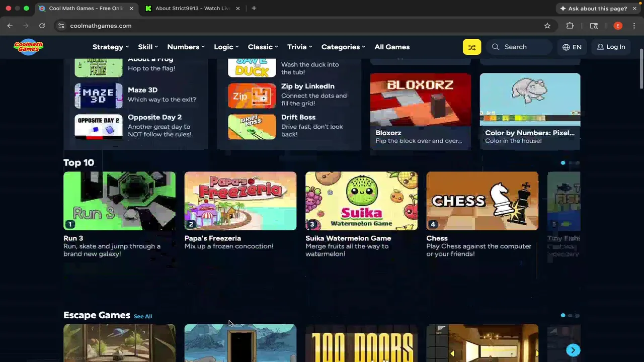Open the Drift Boss game link
Viewport: 644px width, 362px height.
298,117
